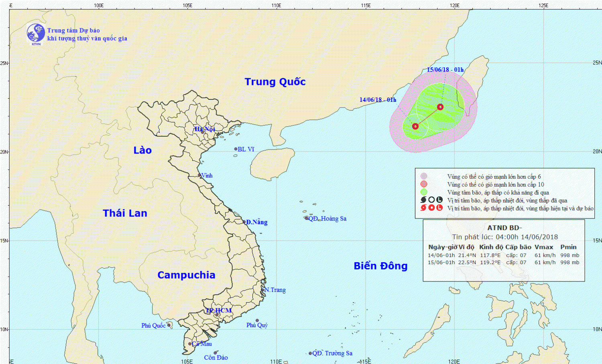Click the 'Thái Lan' country label

(125, 213)
